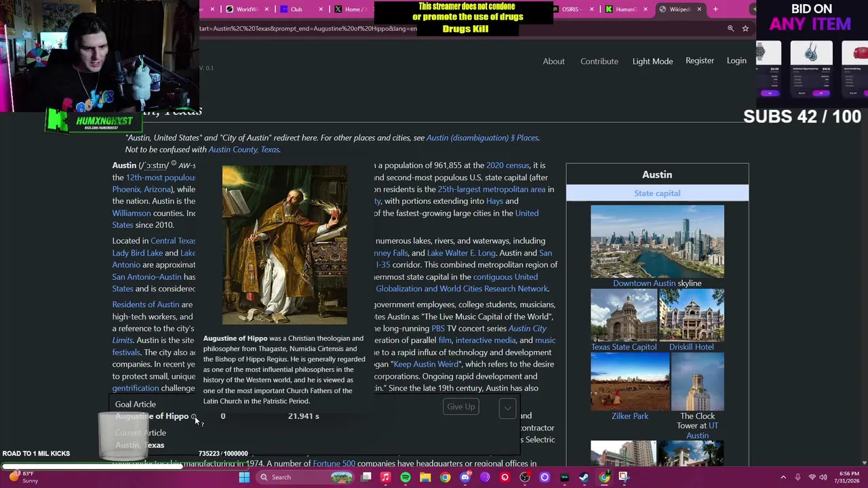Open the Austin County, Texas link
Viewport: 868px width, 488px height.
pyautogui.click(x=244, y=150)
